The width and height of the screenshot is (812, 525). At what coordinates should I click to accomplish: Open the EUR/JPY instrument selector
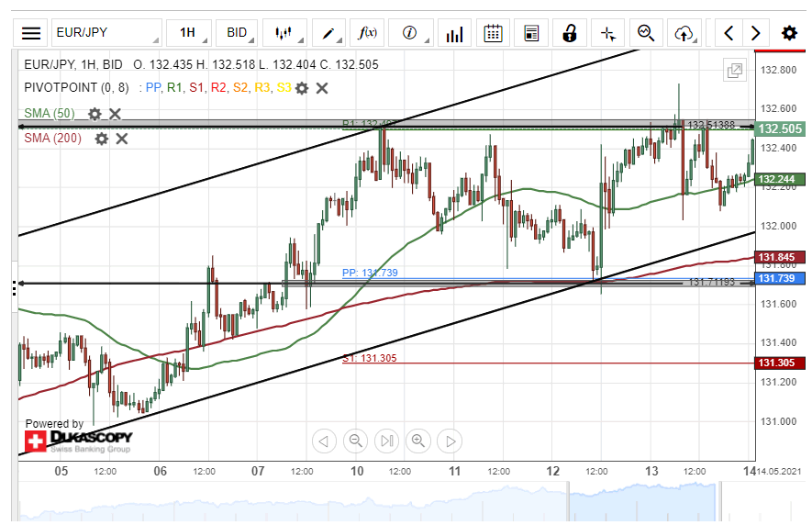coord(106,33)
